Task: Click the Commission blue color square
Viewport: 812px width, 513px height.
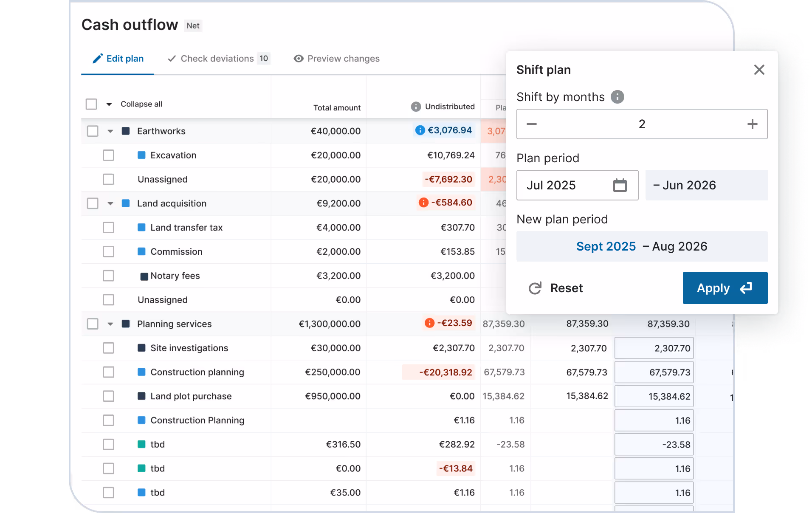Action: coord(142,251)
